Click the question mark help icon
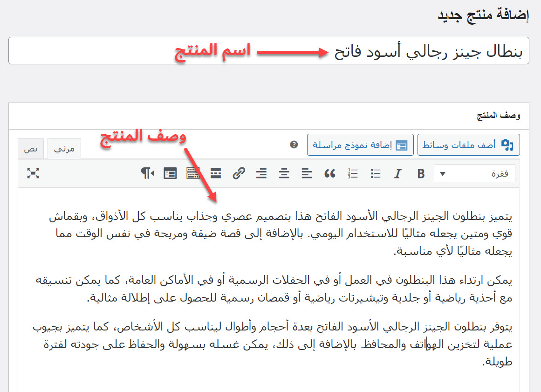This screenshot has width=541, height=392. pos(294,145)
